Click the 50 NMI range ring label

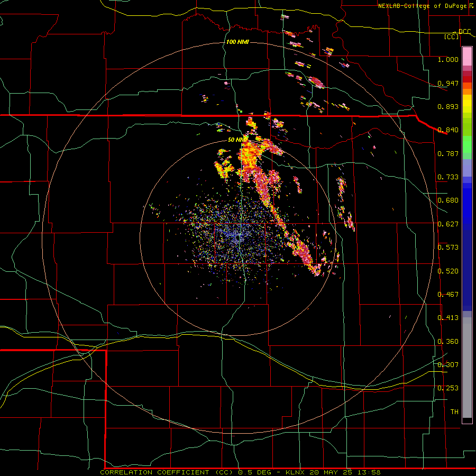point(237,140)
